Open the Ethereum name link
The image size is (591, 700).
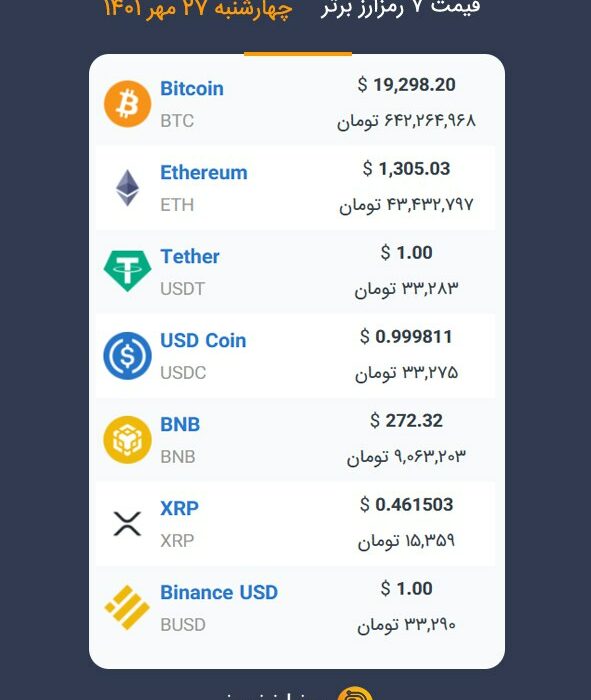[204, 172]
